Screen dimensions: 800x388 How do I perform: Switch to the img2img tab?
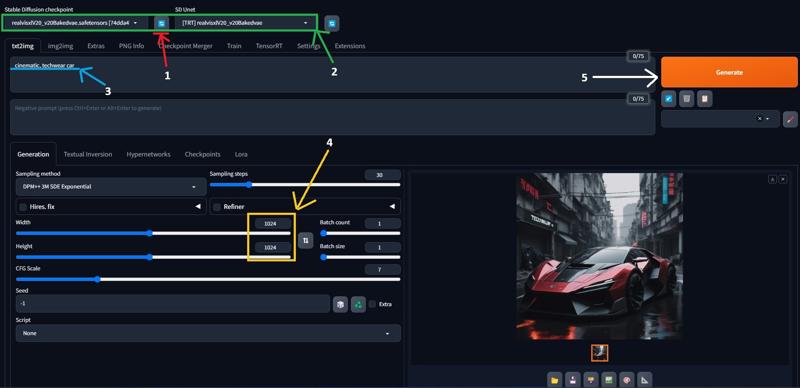pos(60,46)
